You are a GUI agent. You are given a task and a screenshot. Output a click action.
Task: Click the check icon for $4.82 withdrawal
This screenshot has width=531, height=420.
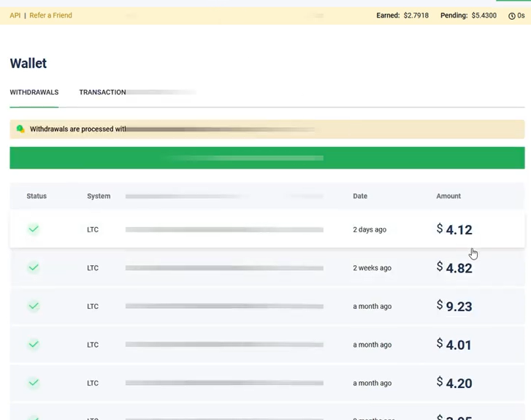34,268
